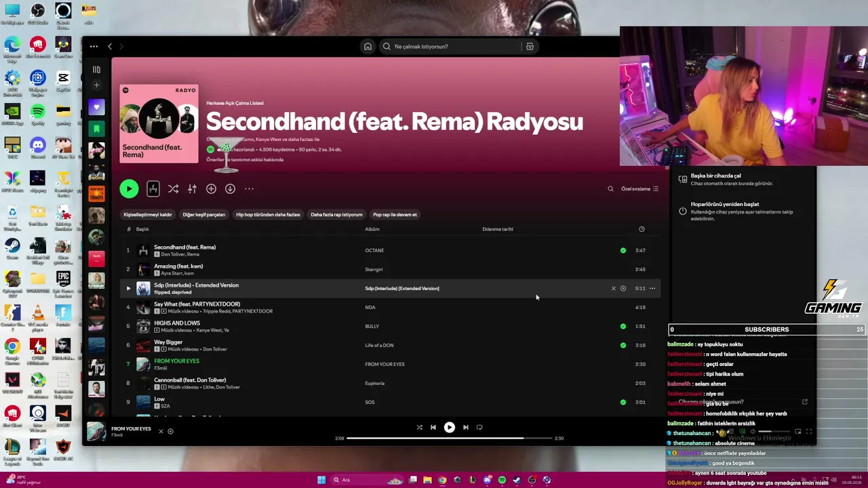
Task: Search within the playlist using the magnifier icon
Action: click(610, 189)
